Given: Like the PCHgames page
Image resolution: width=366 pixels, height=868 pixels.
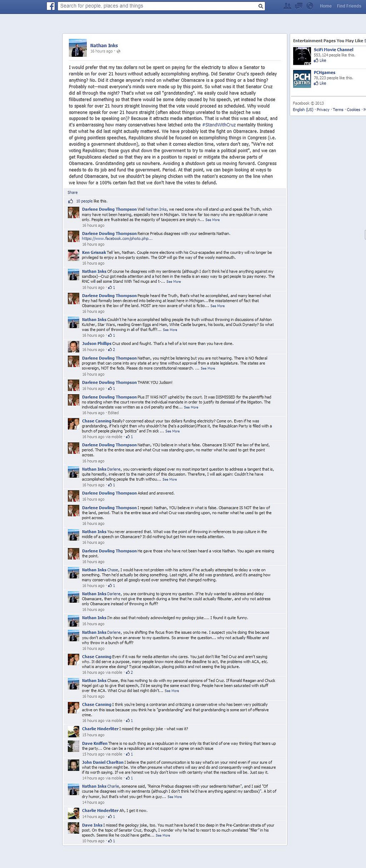Looking at the screenshot, I should pyautogui.click(x=320, y=83).
